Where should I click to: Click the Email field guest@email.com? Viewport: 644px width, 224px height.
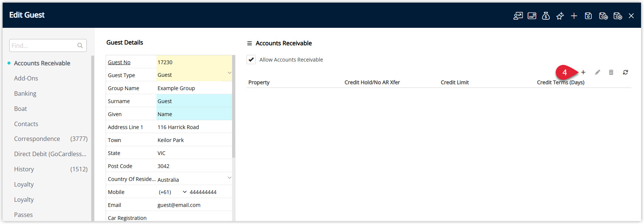pos(194,205)
